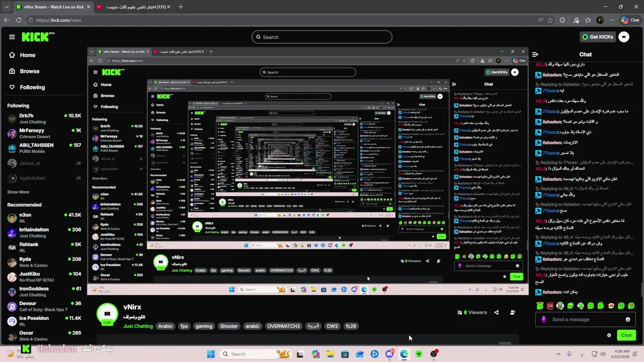Screen dimensions: 644x362
Task: Open the user avatar menu beside Get KICKs
Action: click(624, 37)
